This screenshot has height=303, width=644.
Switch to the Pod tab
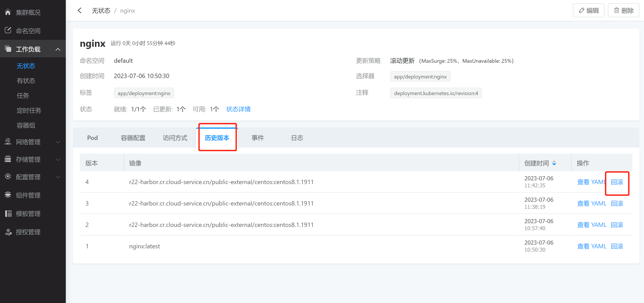92,138
